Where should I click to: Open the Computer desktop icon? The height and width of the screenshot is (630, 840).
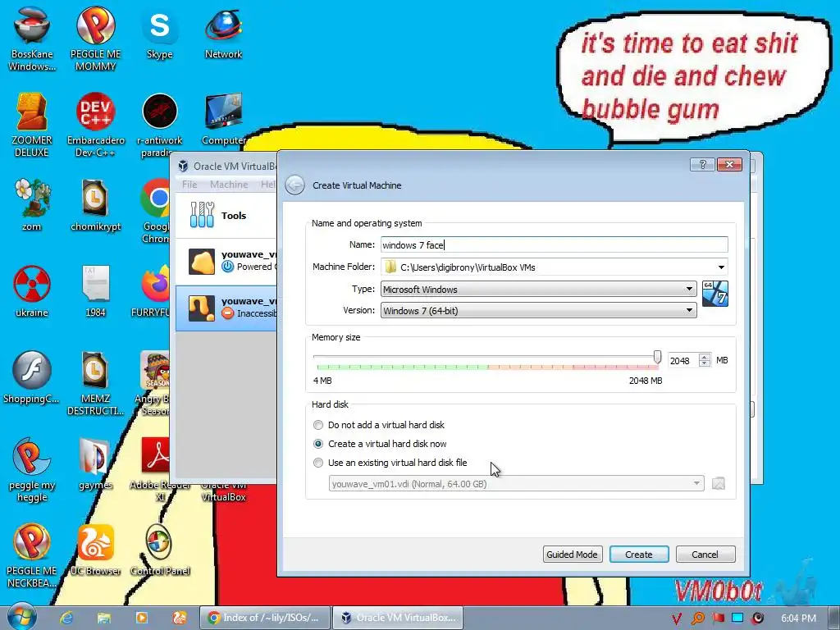pos(223,119)
